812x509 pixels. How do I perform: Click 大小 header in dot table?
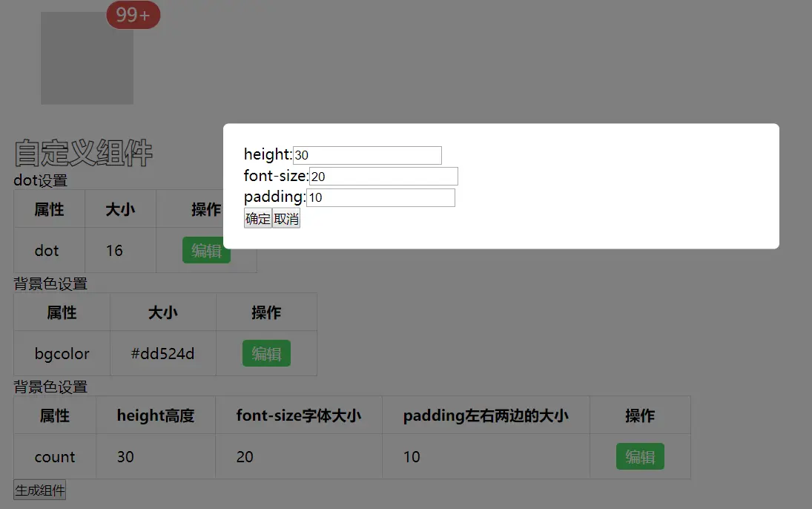click(x=120, y=209)
